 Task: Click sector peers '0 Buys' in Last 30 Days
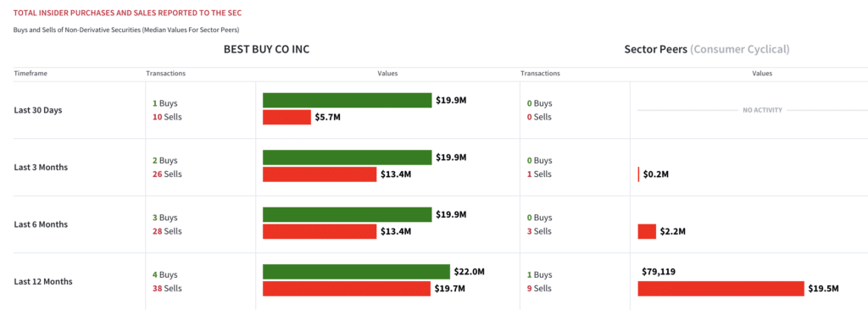(x=540, y=103)
